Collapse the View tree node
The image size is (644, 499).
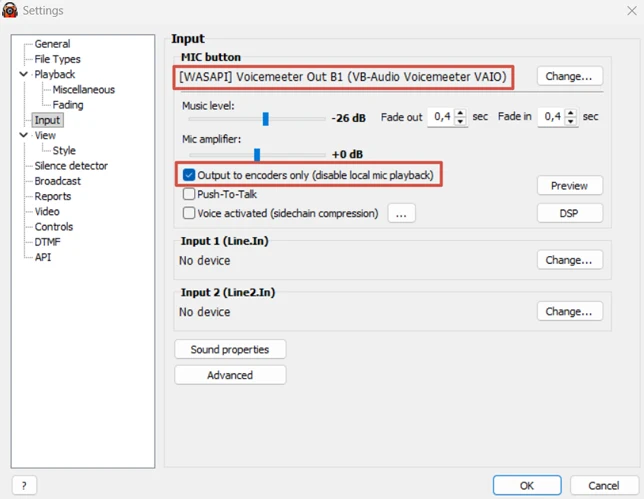coord(24,135)
